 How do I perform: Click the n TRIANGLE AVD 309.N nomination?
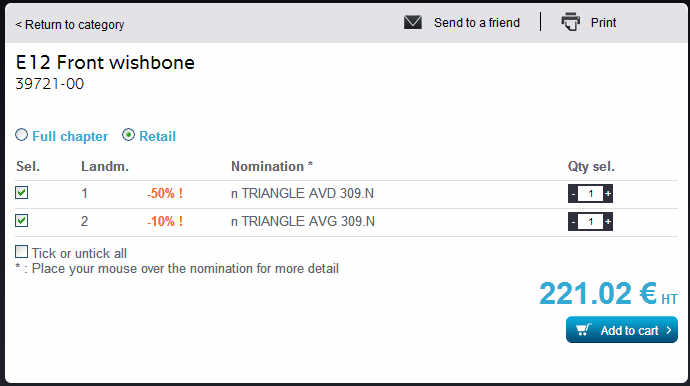(x=302, y=193)
